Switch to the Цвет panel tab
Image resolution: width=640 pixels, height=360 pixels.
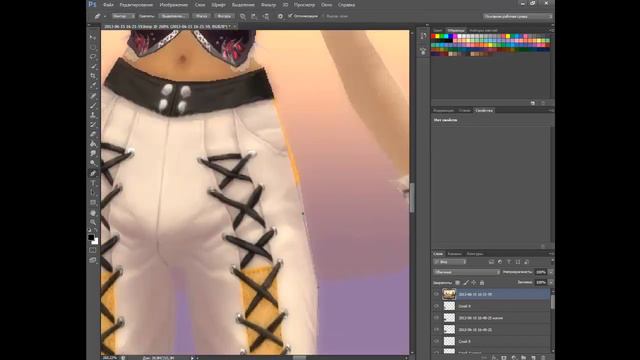(438, 31)
